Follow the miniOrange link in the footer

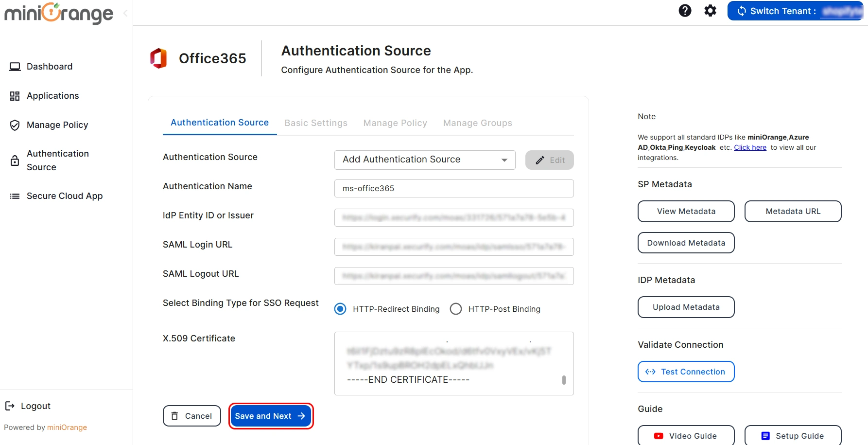click(67, 427)
